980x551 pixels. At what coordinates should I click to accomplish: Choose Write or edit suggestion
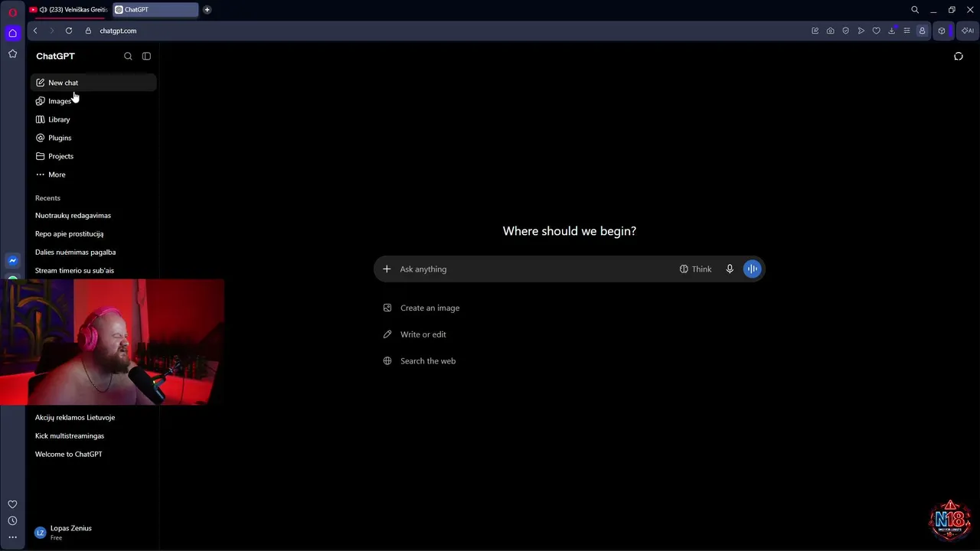[415, 334]
